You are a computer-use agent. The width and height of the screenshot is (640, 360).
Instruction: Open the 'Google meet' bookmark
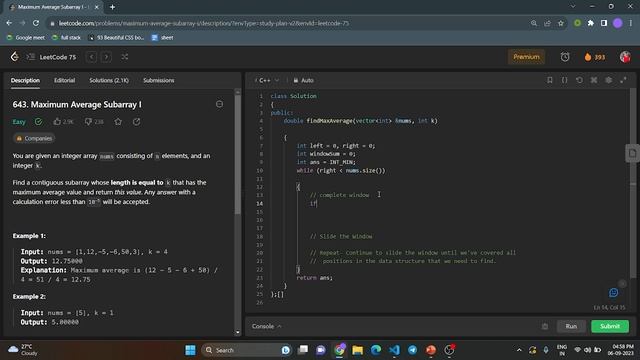[x=26, y=38]
